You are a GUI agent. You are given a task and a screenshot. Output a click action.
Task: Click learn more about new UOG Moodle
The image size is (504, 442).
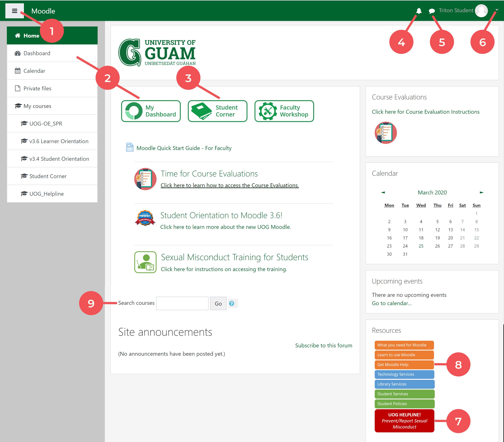226,227
